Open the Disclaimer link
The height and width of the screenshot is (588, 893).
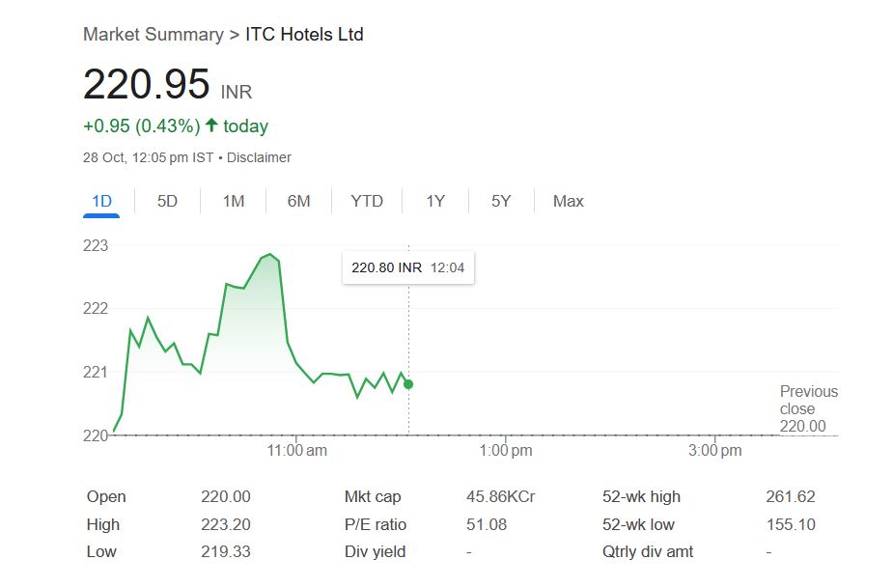(x=259, y=157)
